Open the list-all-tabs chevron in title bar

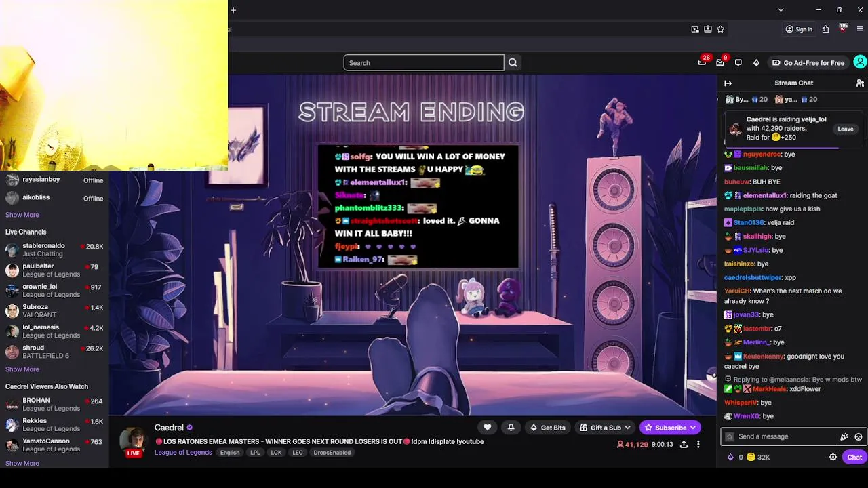click(781, 10)
